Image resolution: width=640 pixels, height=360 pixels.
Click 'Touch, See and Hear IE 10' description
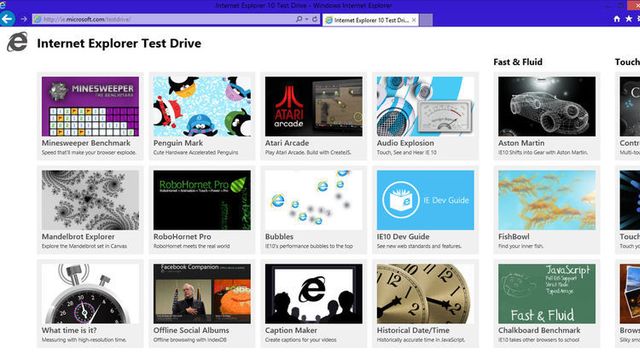point(407,152)
